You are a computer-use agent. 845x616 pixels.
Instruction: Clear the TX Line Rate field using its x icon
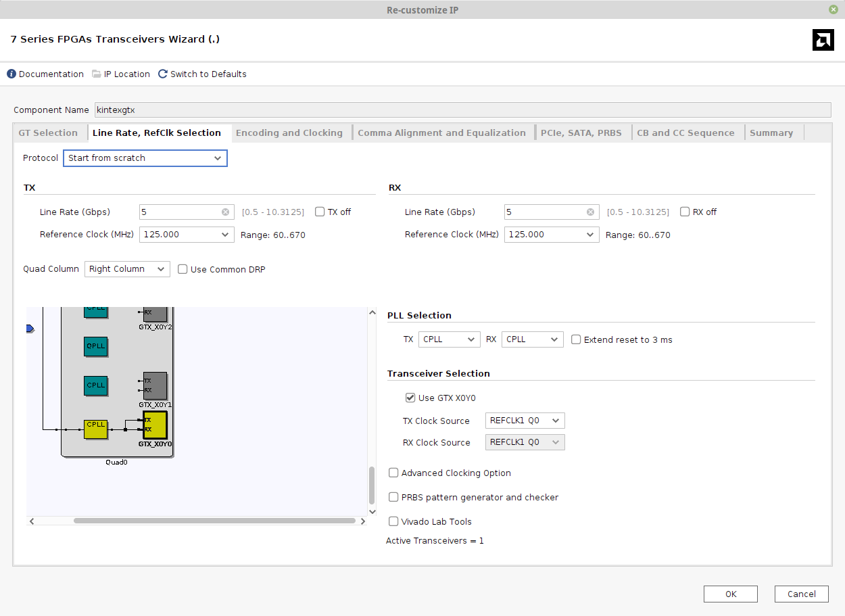pyautogui.click(x=226, y=212)
